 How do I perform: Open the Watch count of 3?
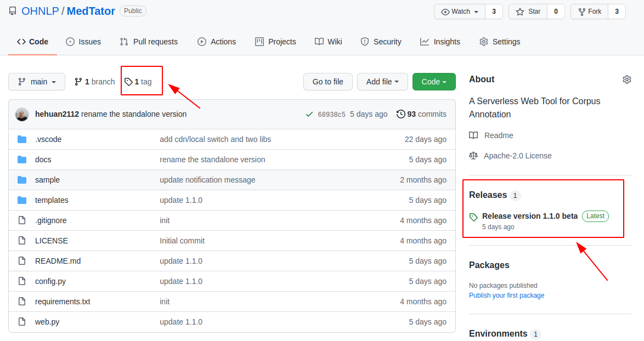click(x=494, y=12)
